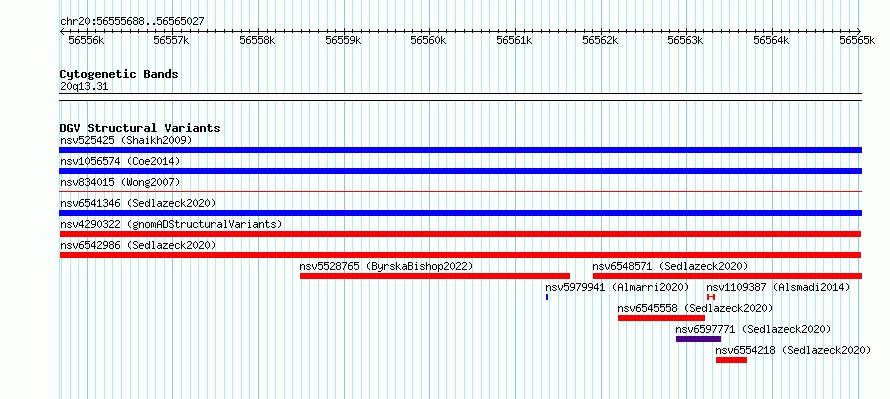Click the DGV Structural Variants track title
Viewport: 890px width, 399px height.
[140, 128]
